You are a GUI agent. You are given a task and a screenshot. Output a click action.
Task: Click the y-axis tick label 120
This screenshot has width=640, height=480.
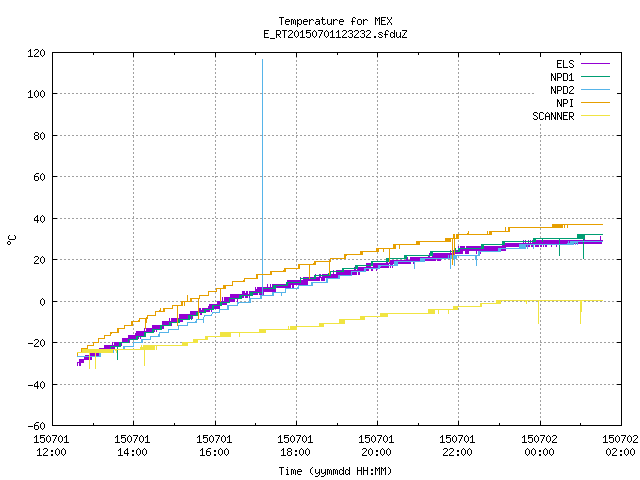[36, 53]
